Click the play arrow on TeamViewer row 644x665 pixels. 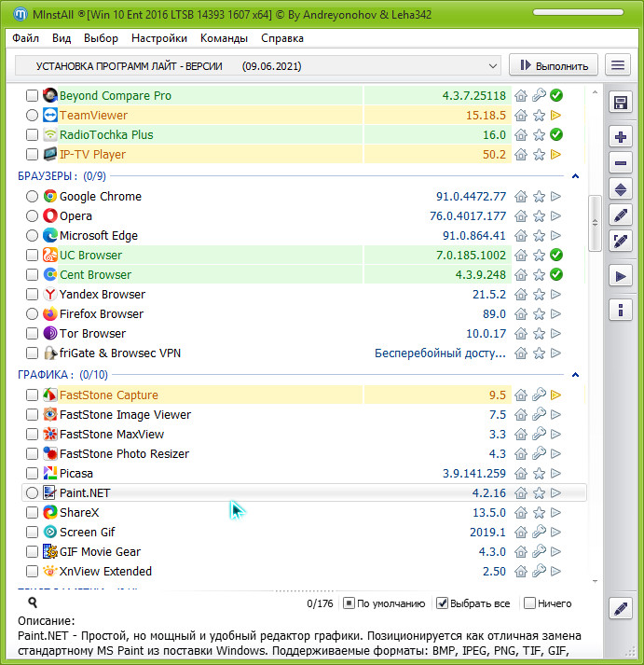tap(556, 116)
